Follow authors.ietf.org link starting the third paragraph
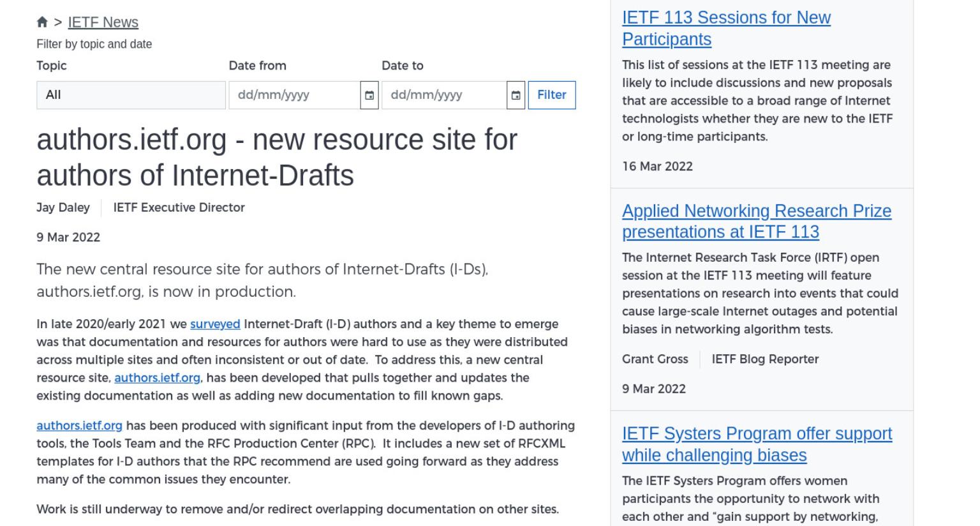 [79, 426]
